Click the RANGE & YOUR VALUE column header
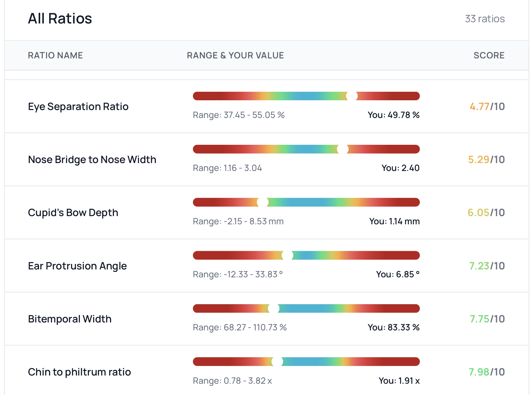The image size is (532, 395). pyautogui.click(x=235, y=55)
